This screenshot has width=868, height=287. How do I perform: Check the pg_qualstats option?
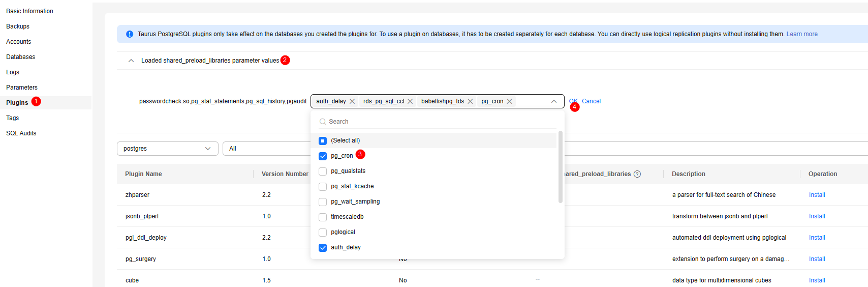click(x=323, y=171)
